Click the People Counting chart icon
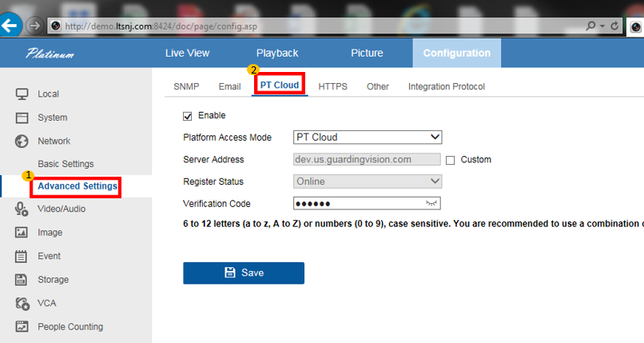Screen dimensions: 644x343 coord(22,327)
